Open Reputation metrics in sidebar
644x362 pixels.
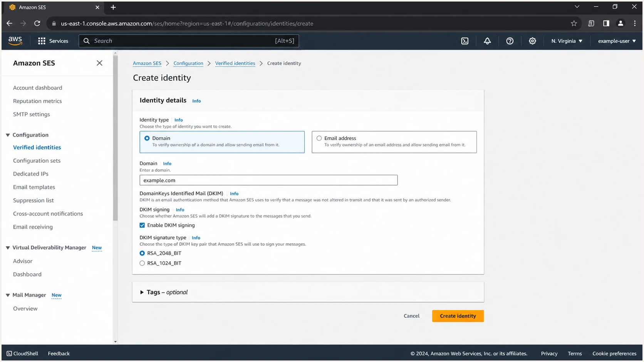[37, 101]
